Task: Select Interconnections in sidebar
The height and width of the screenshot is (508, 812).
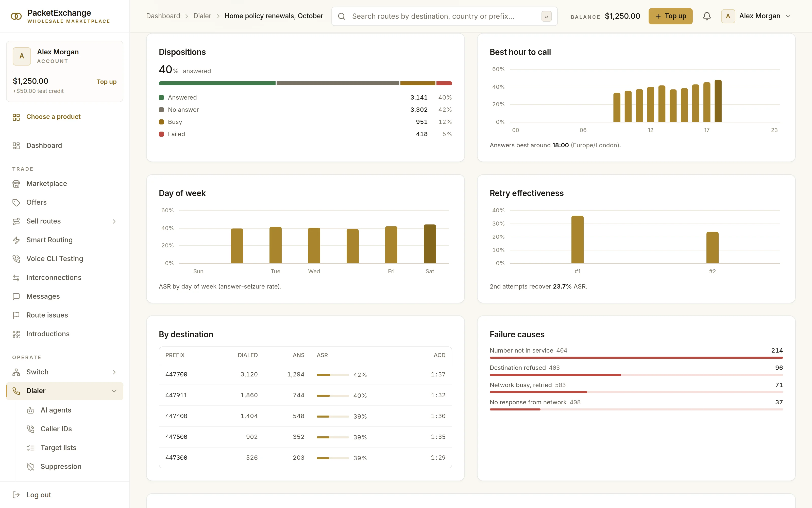Action: pos(64,278)
